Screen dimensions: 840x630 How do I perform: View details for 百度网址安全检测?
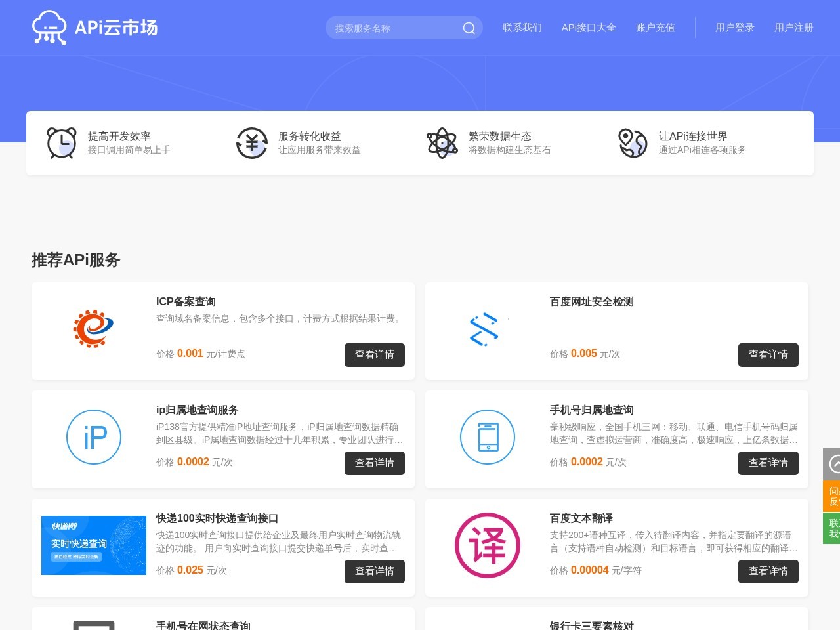768,354
